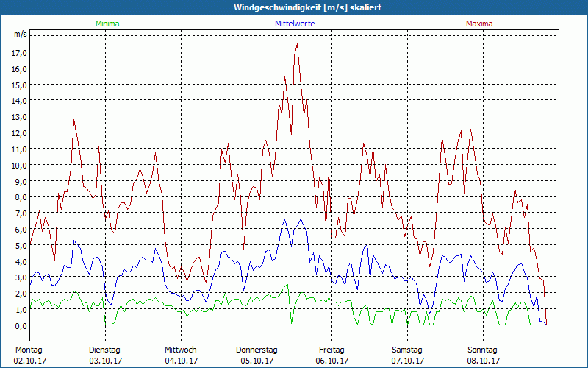Click the '08.10.17' date label

484,361
